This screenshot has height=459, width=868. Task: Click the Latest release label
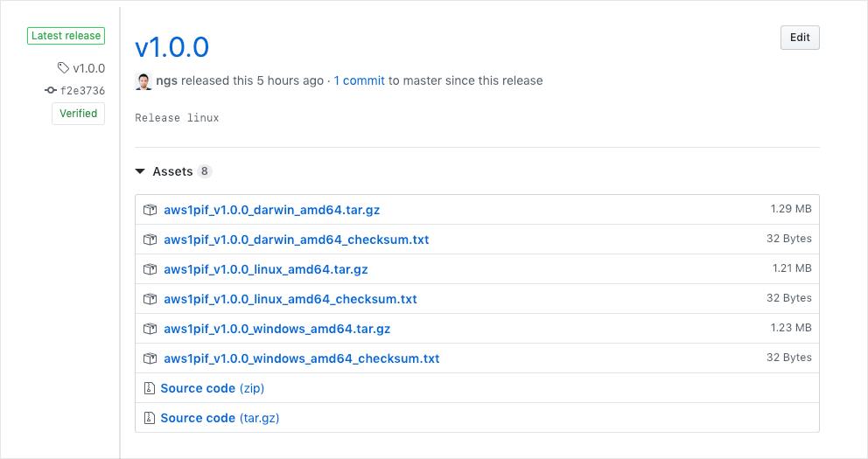coord(66,36)
